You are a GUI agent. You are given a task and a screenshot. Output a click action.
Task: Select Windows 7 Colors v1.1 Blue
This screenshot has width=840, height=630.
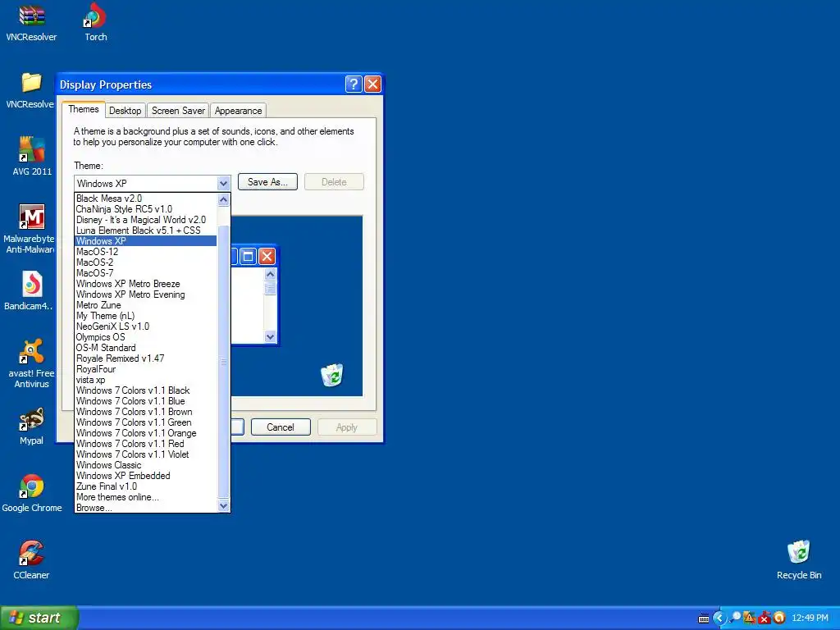click(146, 401)
